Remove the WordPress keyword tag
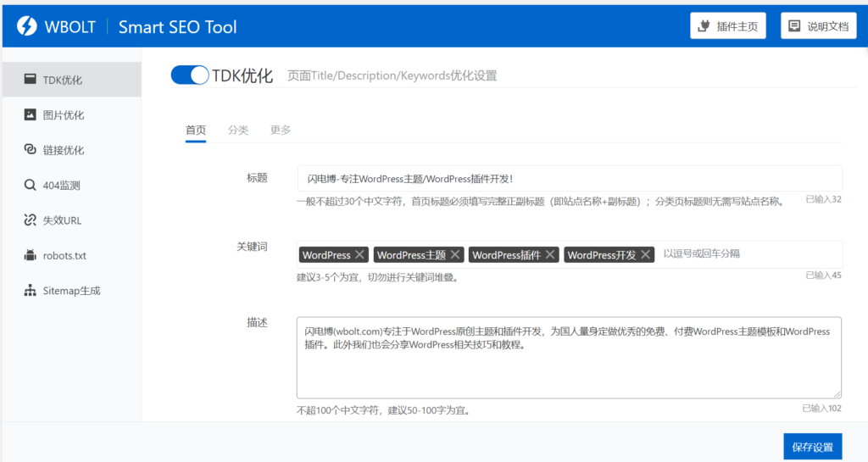The image size is (868, 462). (360, 254)
